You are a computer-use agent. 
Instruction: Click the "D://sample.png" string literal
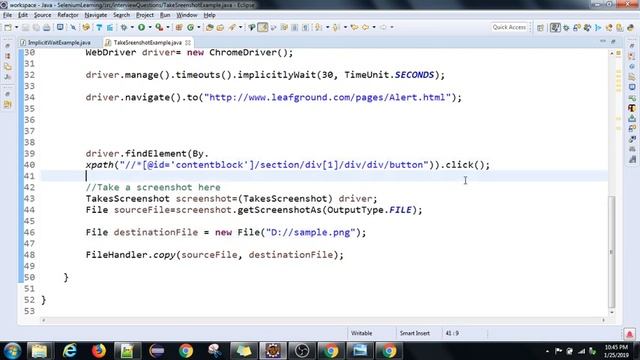pos(310,233)
